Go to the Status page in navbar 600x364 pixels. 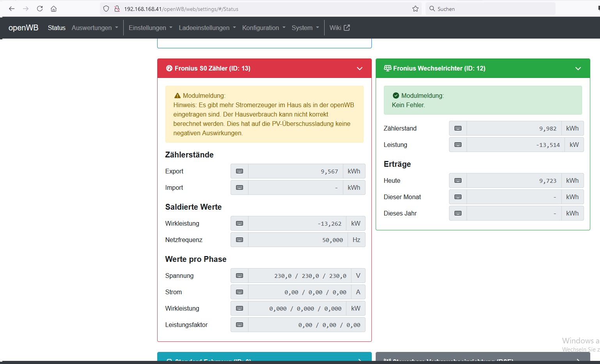tap(57, 28)
